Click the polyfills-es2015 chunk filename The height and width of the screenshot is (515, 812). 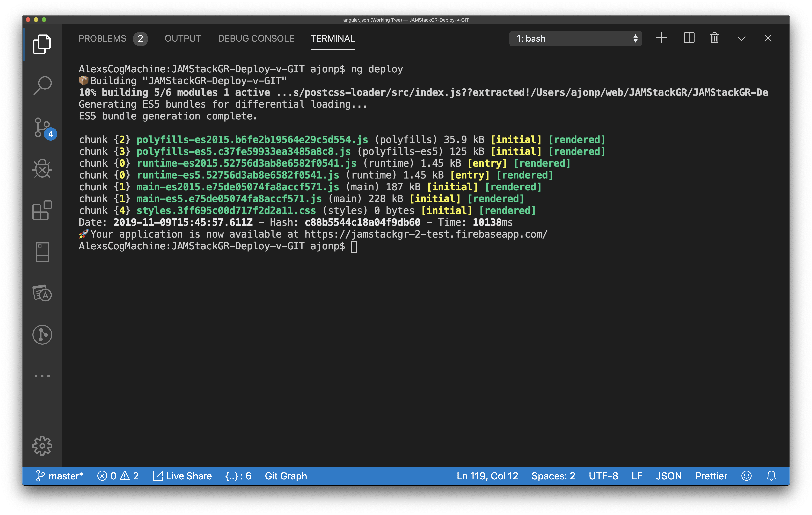coord(252,139)
